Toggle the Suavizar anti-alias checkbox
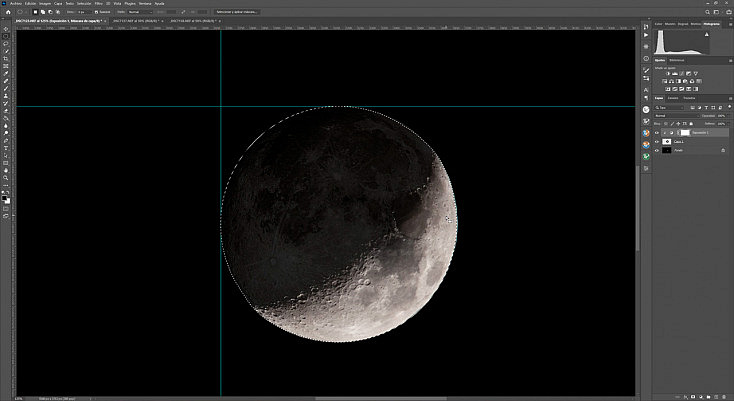Screen dimensions: 734x401 (x=96, y=12)
